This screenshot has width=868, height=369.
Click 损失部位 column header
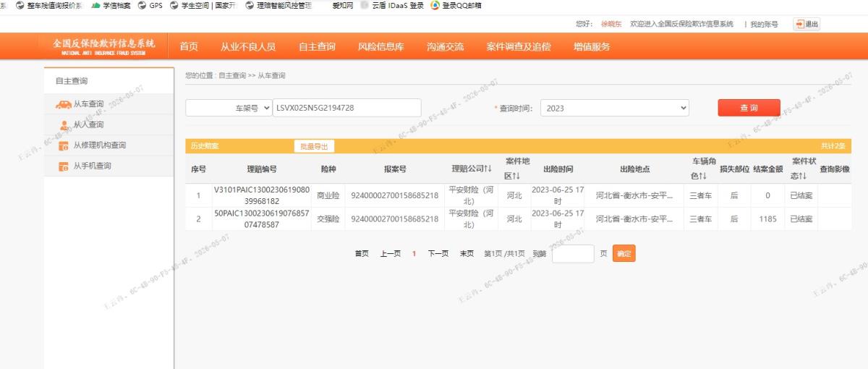pyautogui.click(x=734, y=169)
